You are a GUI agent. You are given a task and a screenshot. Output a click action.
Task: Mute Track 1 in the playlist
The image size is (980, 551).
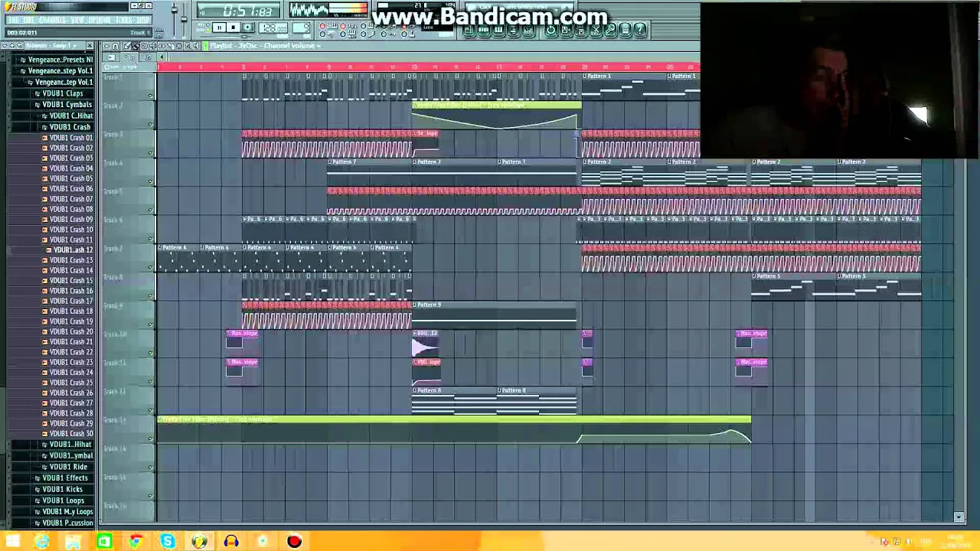point(151,96)
